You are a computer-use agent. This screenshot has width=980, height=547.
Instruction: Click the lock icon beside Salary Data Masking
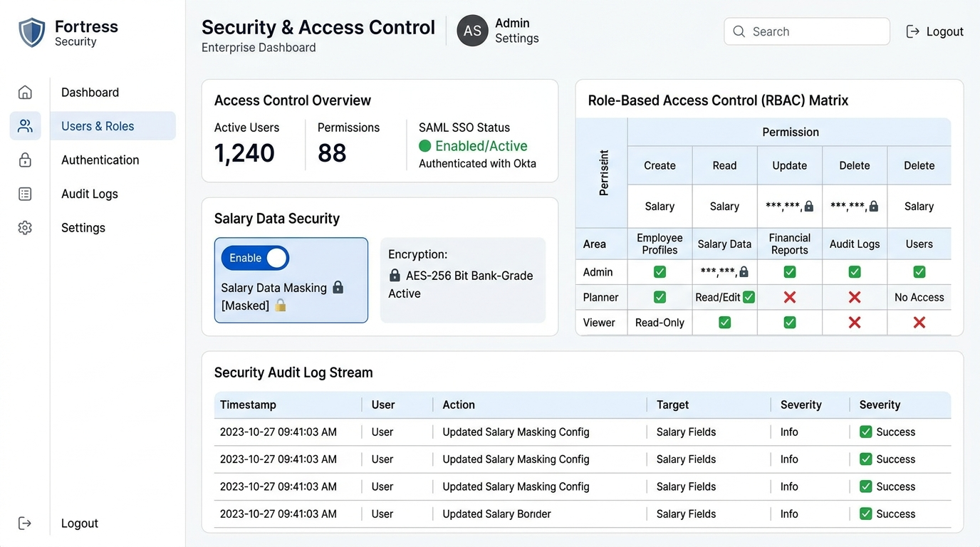click(x=338, y=287)
